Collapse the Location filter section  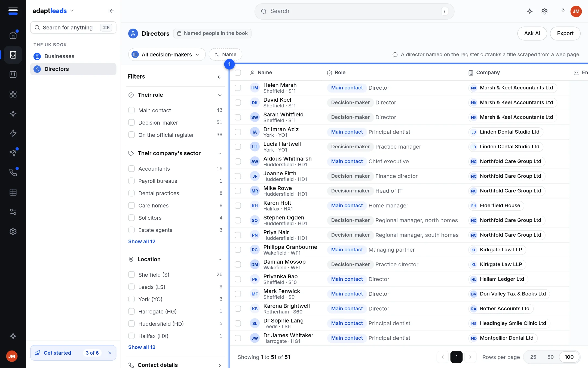220,260
